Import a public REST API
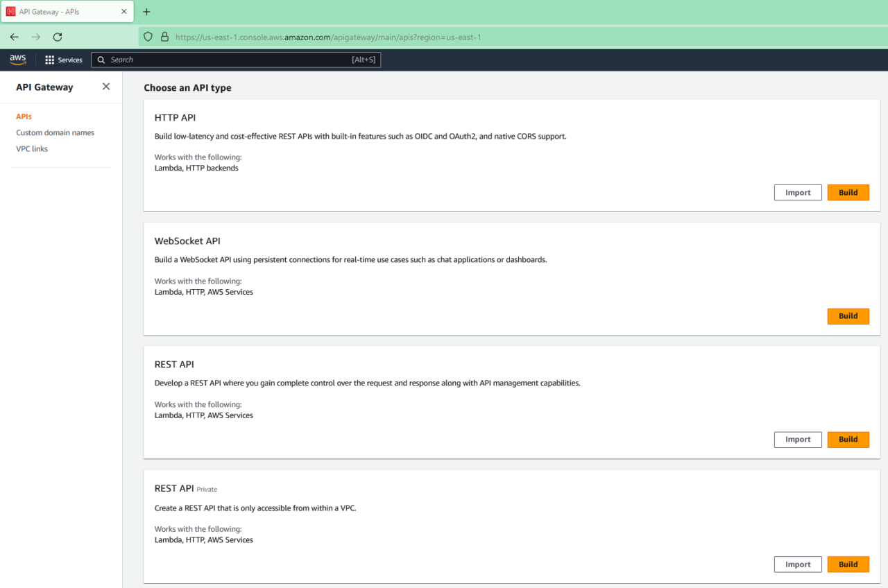 click(x=797, y=440)
